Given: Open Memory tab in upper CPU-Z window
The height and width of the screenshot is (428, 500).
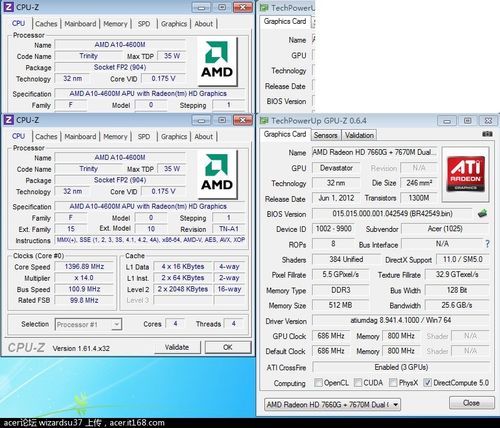Looking at the screenshot, I should pos(115,24).
